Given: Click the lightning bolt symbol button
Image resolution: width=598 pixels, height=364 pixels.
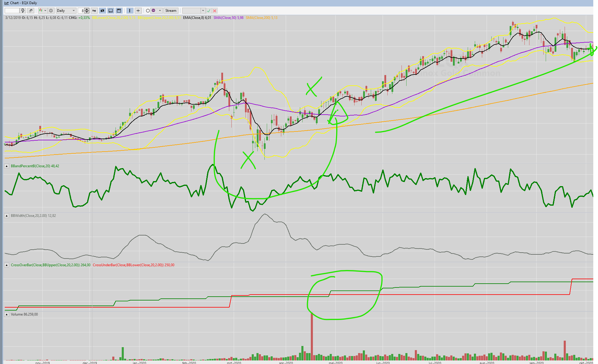Looking at the screenshot, I should tap(23, 11).
